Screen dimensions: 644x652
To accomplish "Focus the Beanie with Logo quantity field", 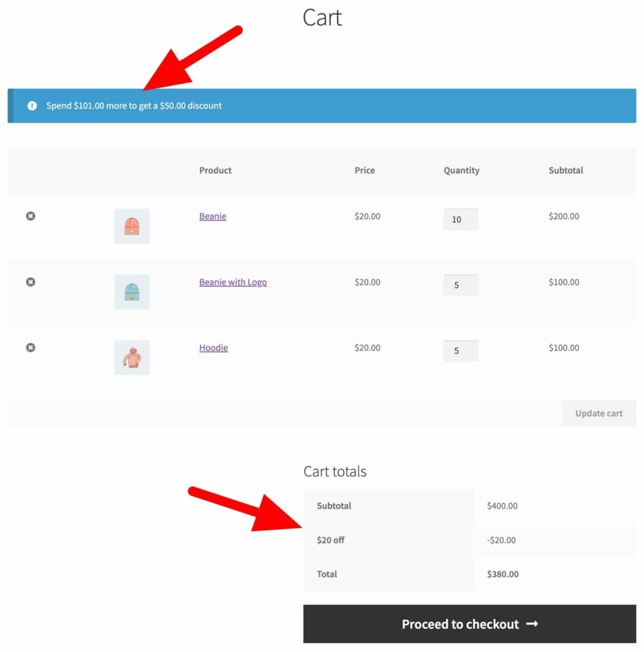I will [460, 285].
